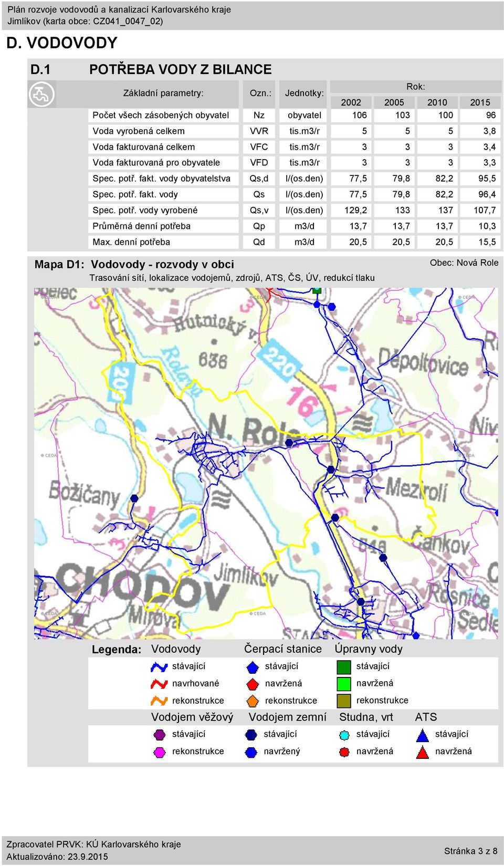Image resolution: width=504 pixels, height=866 pixels.
Task: Click the red navrhované Vodovody line icon
Action: pyautogui.click(x=159, y=684)
